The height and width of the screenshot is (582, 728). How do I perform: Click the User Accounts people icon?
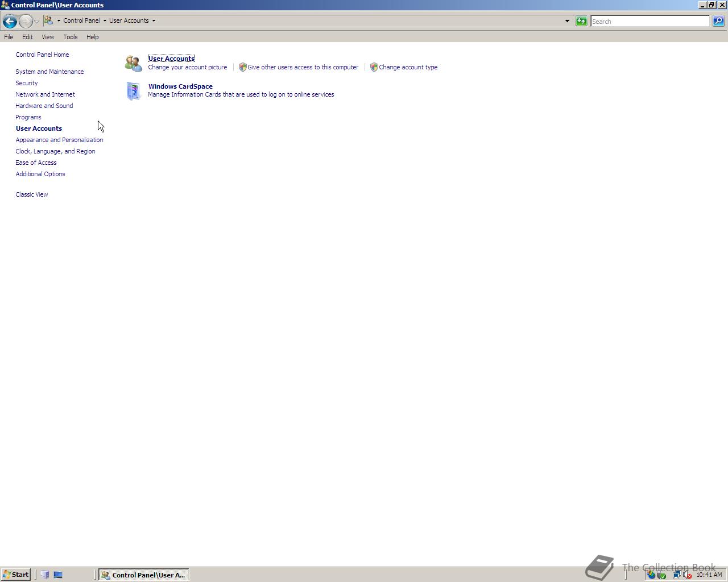point(134,63)
